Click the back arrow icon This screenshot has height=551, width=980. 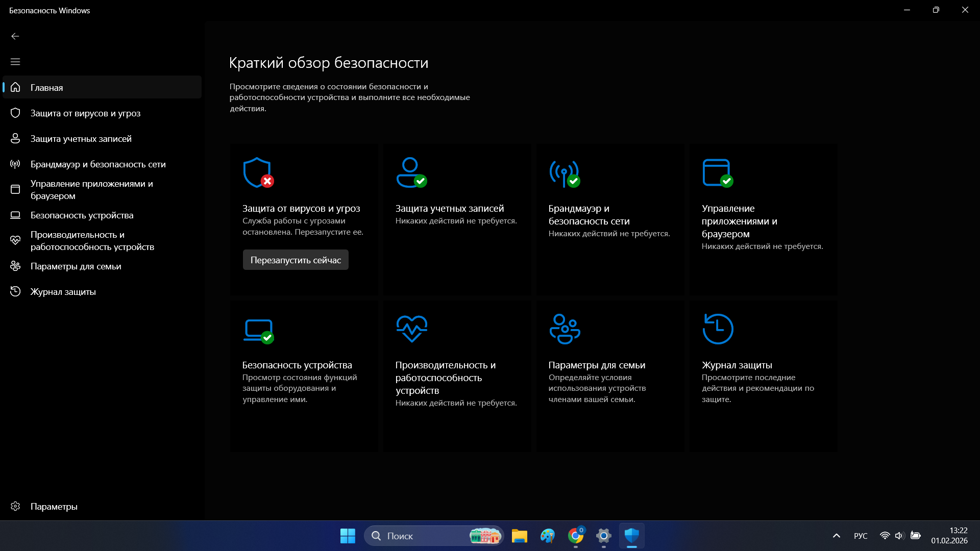[15, 36]
